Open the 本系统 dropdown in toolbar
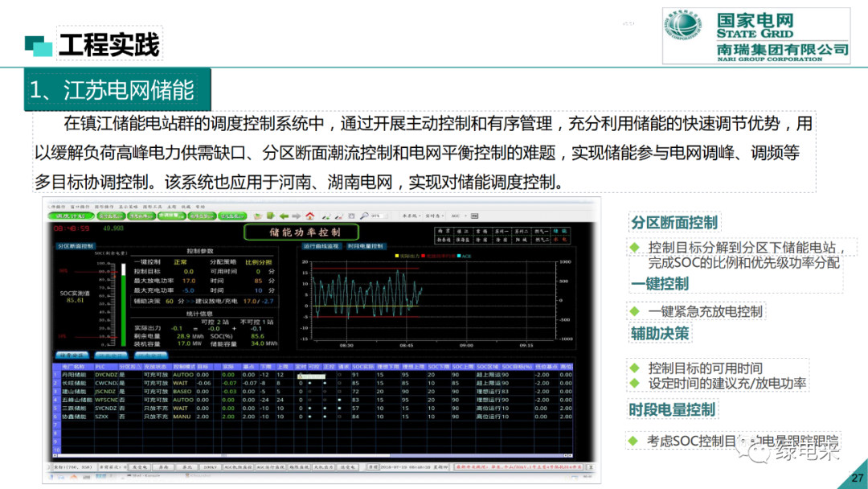The height and width of the screenshot is (489, 868). click(411, 216)
